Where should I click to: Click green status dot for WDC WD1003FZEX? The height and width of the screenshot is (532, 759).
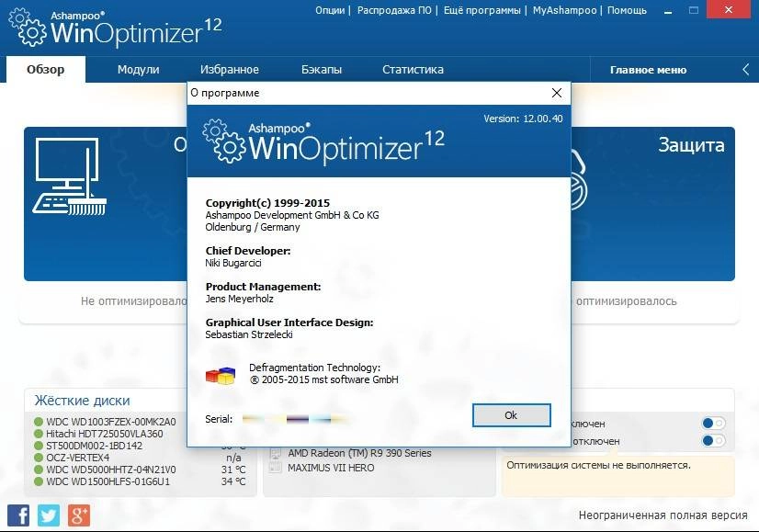39,422
